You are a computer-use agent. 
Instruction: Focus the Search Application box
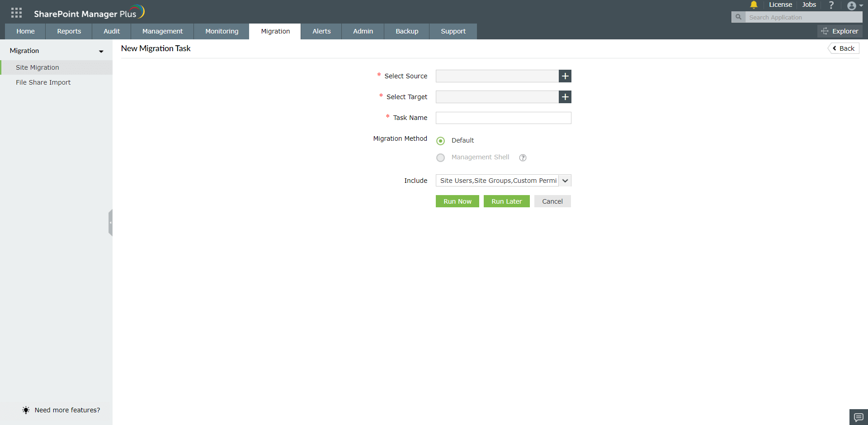pos(803,17)
